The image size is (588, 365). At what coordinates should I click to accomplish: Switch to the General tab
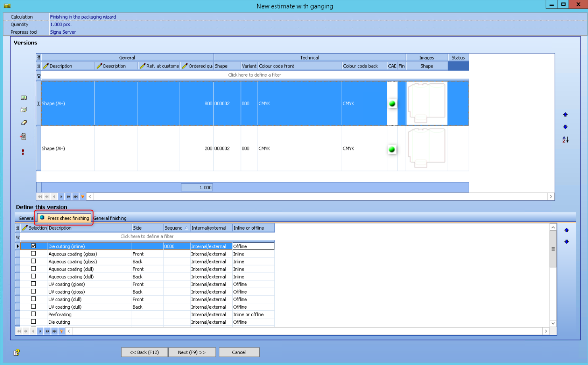pos(25,218)
